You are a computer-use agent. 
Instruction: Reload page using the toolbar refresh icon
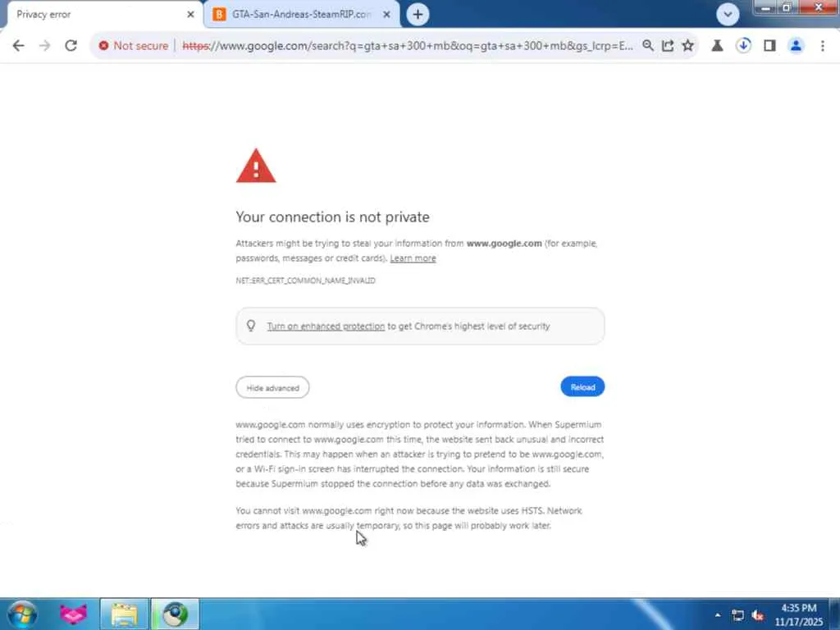click(71, 46)
